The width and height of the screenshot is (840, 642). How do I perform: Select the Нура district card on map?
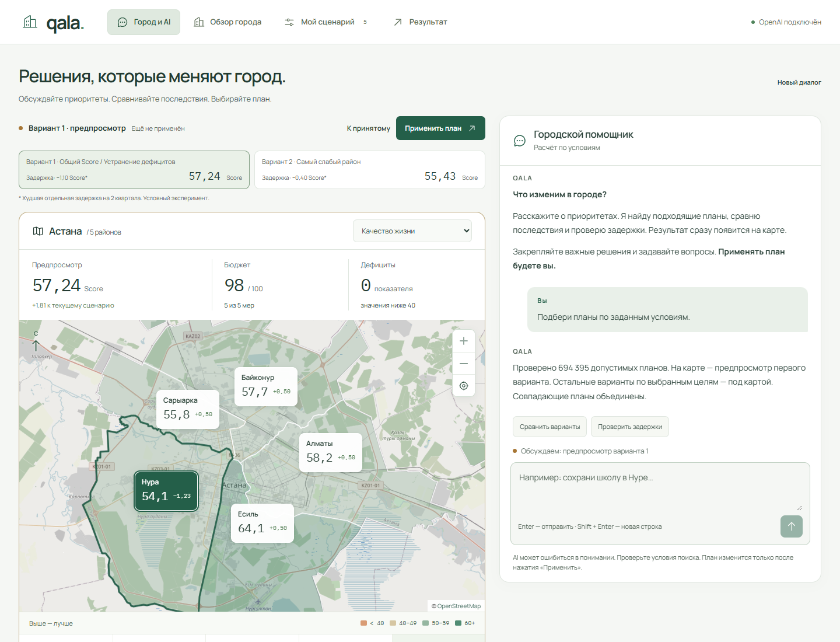(x=166, y=491)
